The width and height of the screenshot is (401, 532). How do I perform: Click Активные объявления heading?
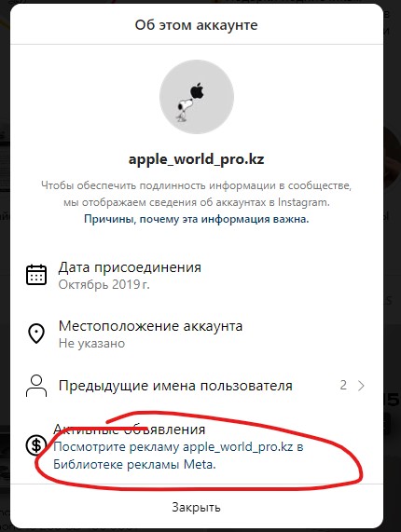pos(130,430)
